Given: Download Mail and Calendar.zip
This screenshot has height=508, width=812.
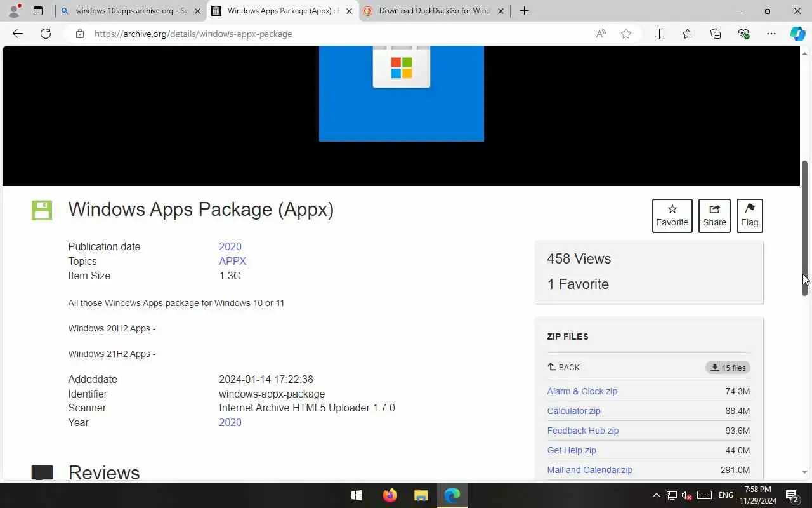Looking at the screenshot, I should click(x=589, y=470).
